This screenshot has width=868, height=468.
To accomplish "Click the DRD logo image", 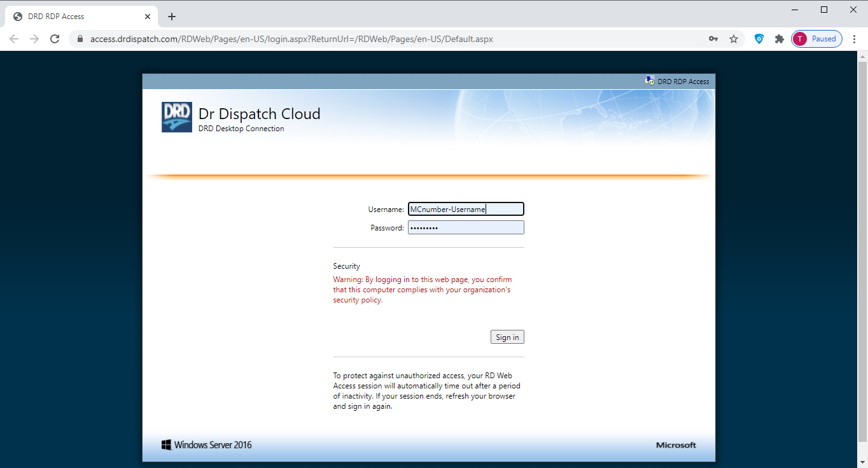I will (x=177, y=117).
